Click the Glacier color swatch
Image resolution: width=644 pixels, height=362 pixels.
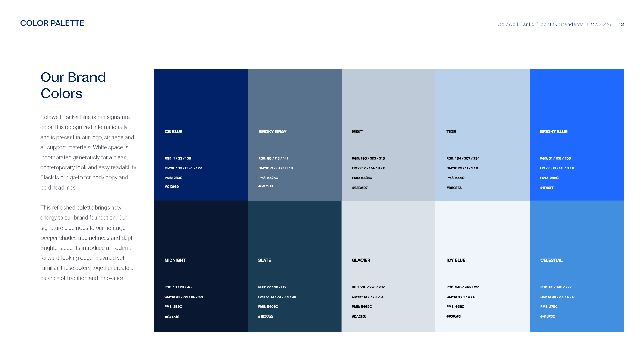[x=388, y=231]
